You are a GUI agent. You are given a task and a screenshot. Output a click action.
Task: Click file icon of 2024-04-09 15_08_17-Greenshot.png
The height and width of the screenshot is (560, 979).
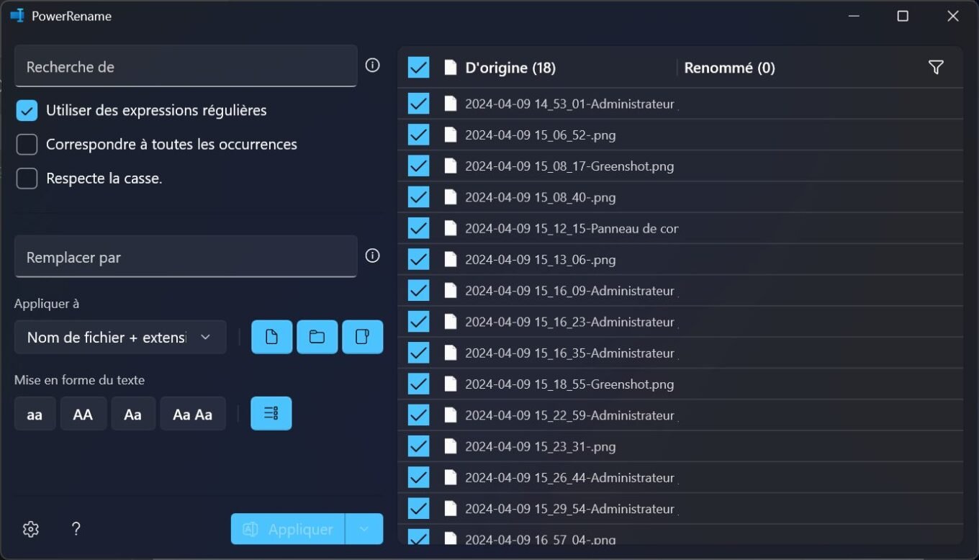[451, 166]
